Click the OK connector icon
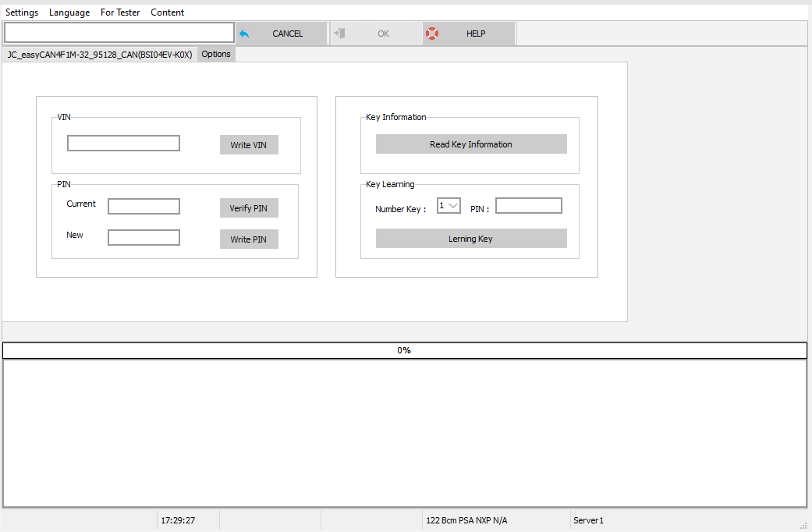 click(339, 33)
